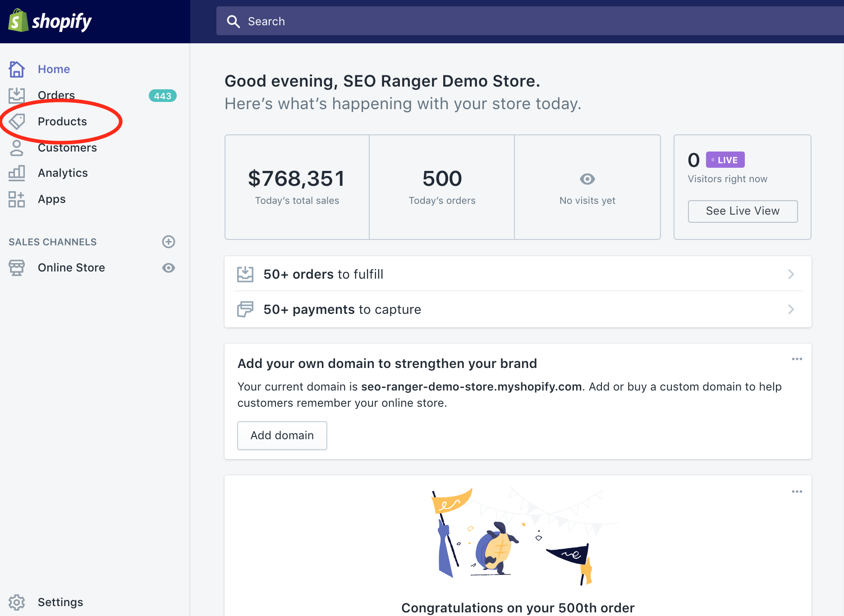This screenshot has height=616, width=844.
Task: Click orders to fulfill inbox icon
Action: [x=245, y=274]
